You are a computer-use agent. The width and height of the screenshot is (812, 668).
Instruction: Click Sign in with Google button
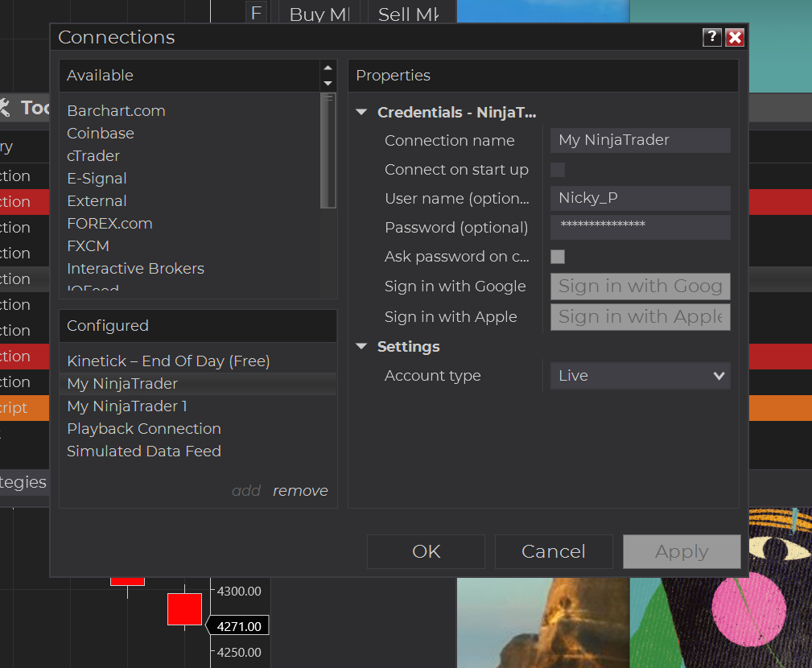(640, 287)
